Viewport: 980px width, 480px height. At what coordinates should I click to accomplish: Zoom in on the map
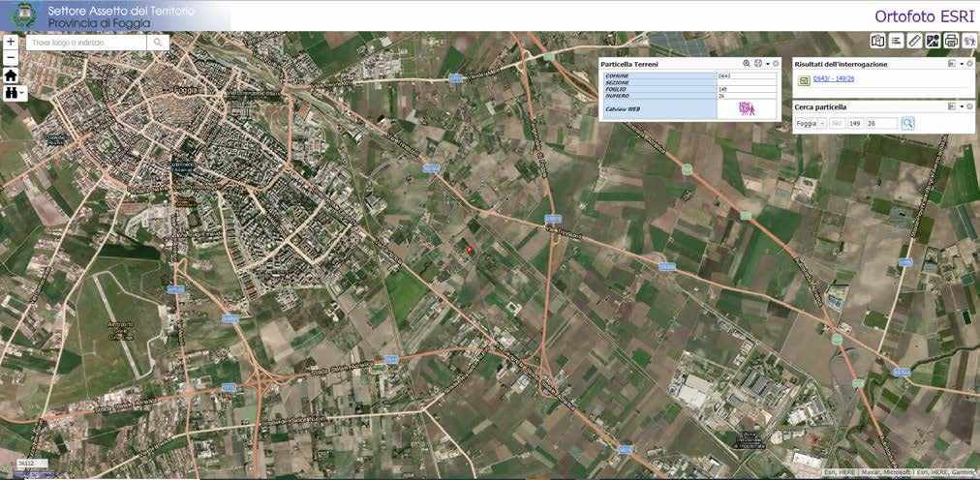pyautogui.click(x=11, y=43)
